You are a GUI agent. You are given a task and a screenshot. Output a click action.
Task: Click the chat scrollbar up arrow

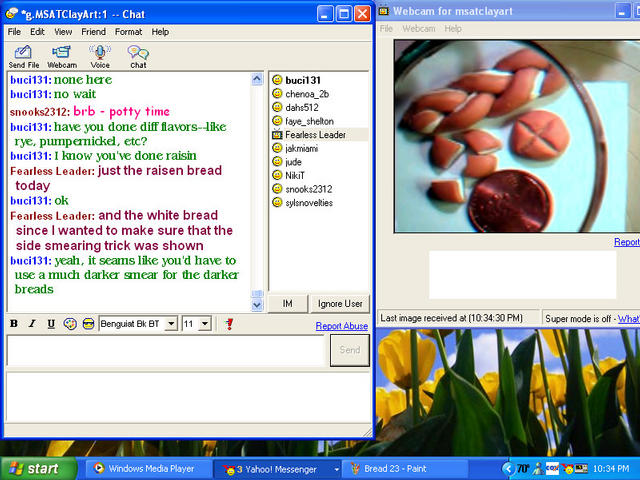point(257,79)
